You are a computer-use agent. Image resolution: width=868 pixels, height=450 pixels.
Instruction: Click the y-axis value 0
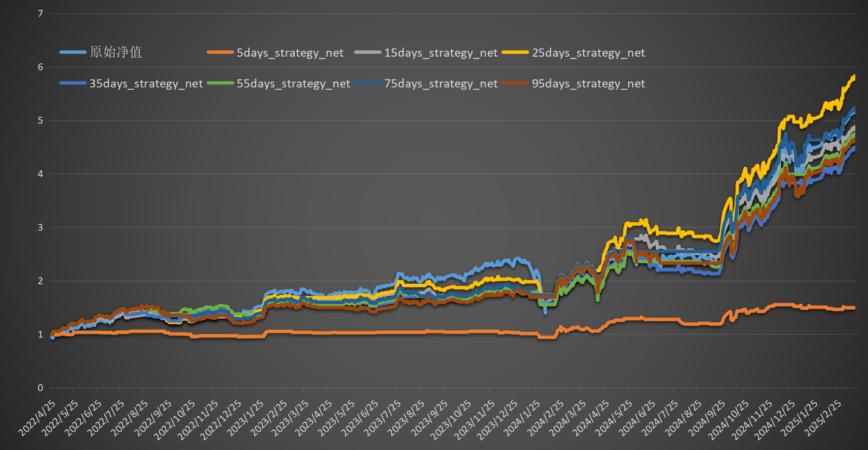click(x=40, y=389)
